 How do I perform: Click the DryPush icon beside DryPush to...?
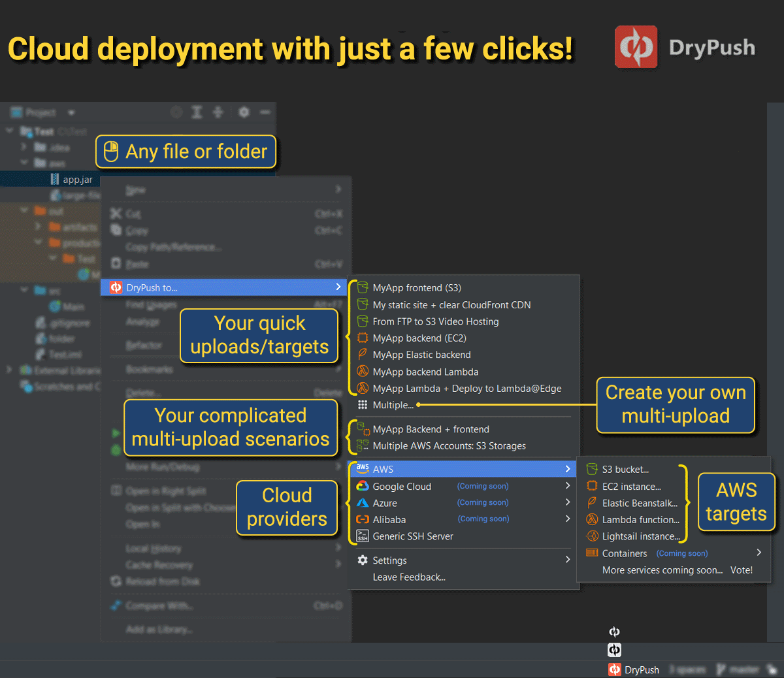pos(116,287)
